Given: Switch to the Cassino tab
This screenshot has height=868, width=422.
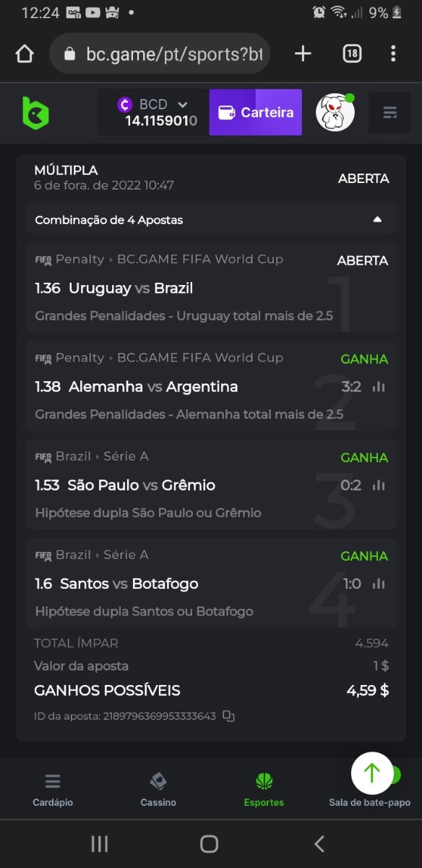Looking at the screenshot, I should [x=158, y=790].
